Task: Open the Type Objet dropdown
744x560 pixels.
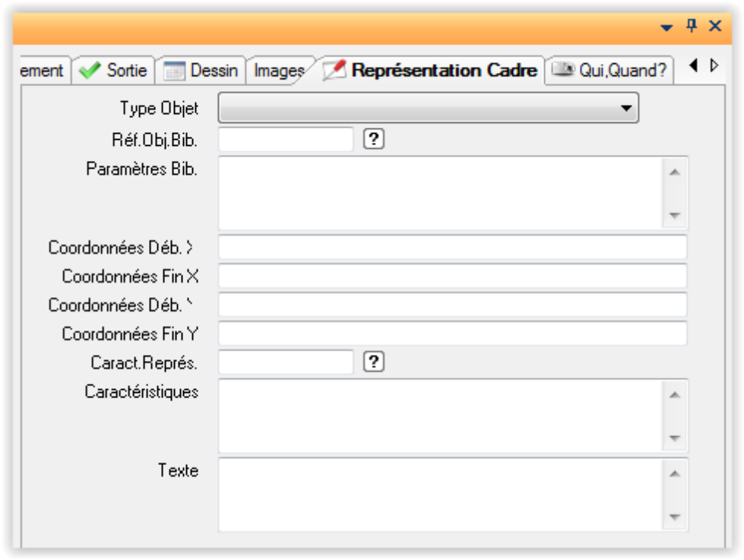Action: (428, 109)
